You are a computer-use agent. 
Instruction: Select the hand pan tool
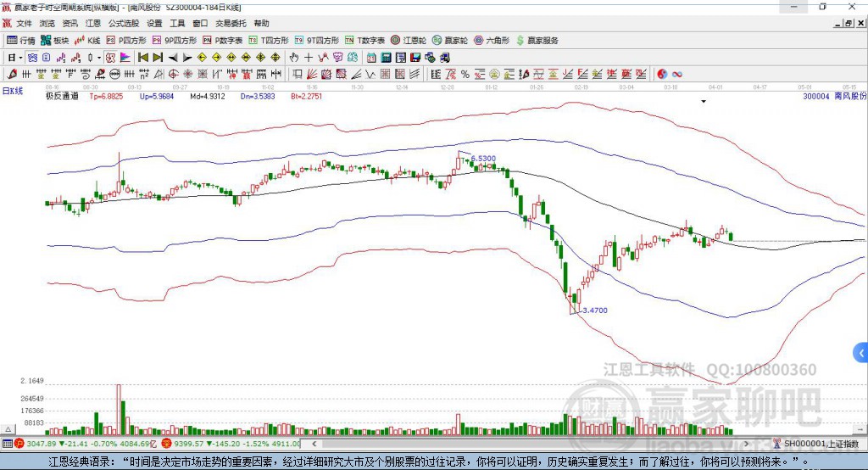(x=294, y=57)
